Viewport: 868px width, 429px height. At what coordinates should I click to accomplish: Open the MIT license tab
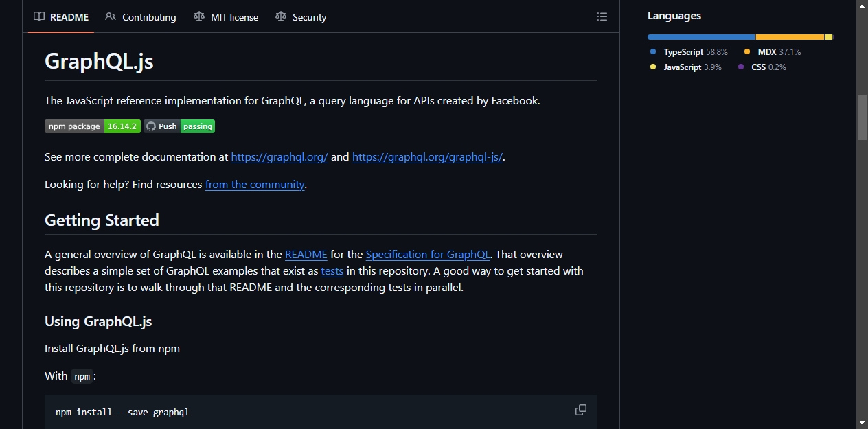226,17
